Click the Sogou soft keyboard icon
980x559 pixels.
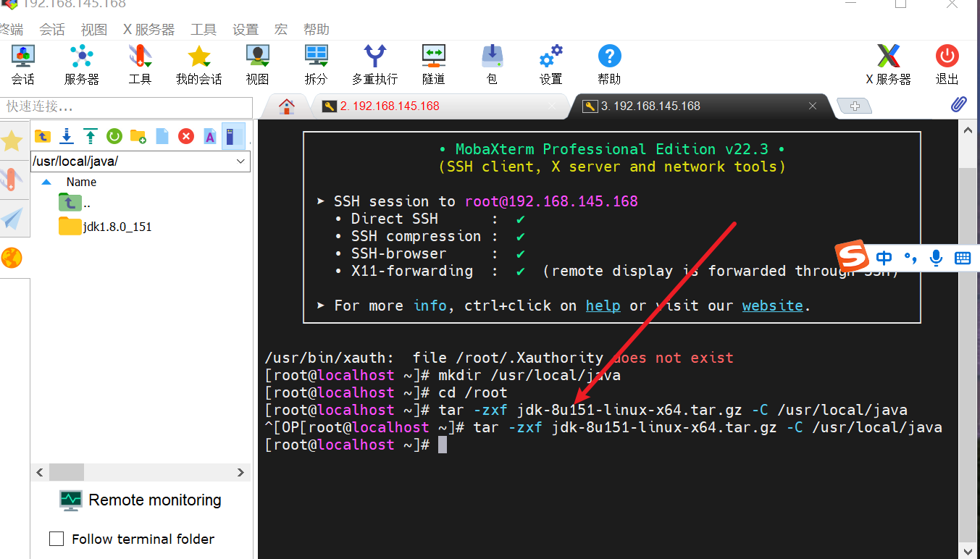point(962,258)
